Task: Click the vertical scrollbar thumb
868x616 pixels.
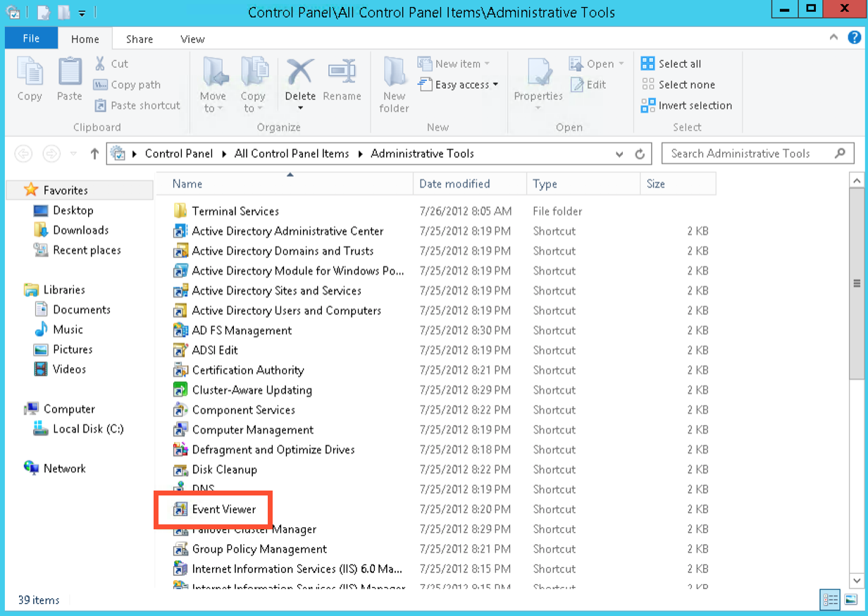Action: pyautogui.click(x=857, y=283)
